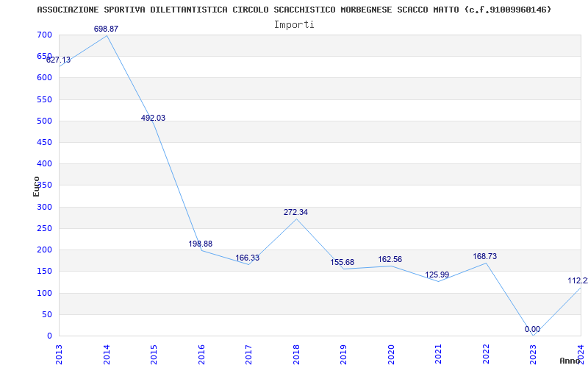The width and height of the screenshot is (588, 368).
Task: Select the 2023 x-axis year label
Action: [x=534, y=354]
